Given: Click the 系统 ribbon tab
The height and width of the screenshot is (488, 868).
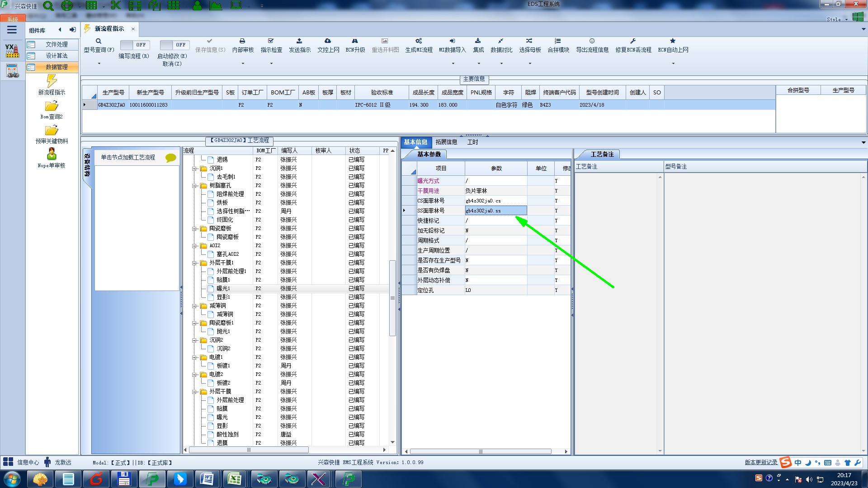Looking at the screenshot, I should tap(13, 19).
